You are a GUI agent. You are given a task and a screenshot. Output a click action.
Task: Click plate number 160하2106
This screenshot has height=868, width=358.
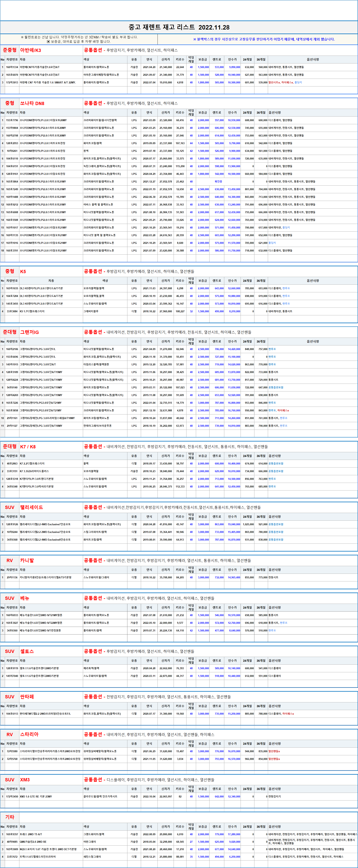coord(12,349)
